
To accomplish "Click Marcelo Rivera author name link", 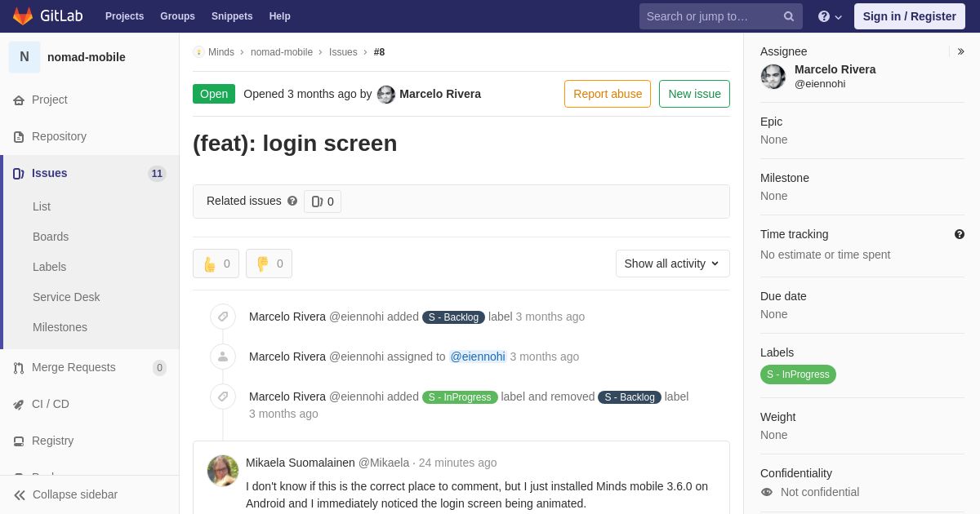I will tap(440, 94).
